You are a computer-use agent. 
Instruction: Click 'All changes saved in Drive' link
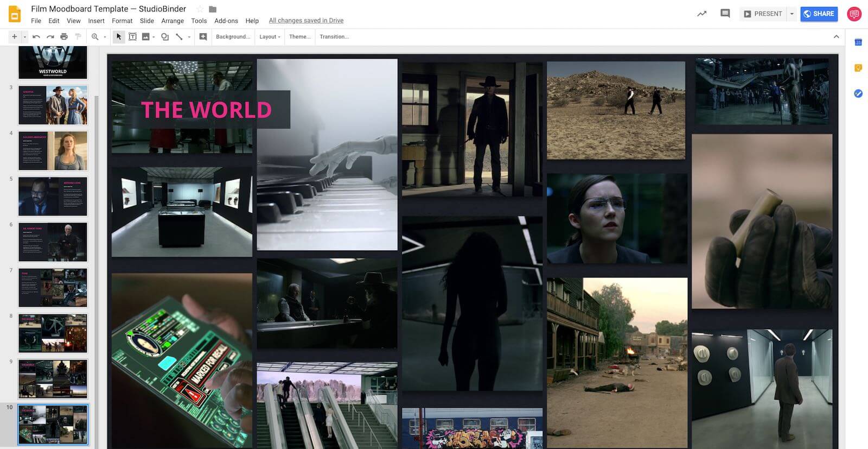point(306,21)
